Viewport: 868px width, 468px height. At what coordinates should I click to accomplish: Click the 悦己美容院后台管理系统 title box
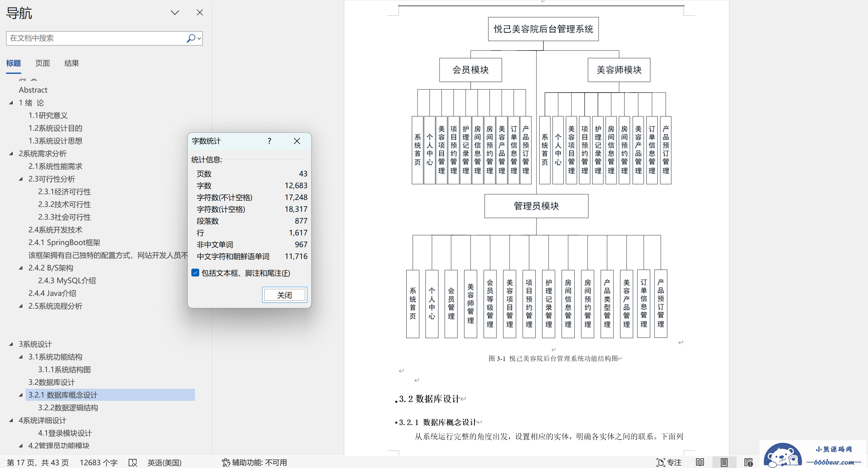pos(543,29)
